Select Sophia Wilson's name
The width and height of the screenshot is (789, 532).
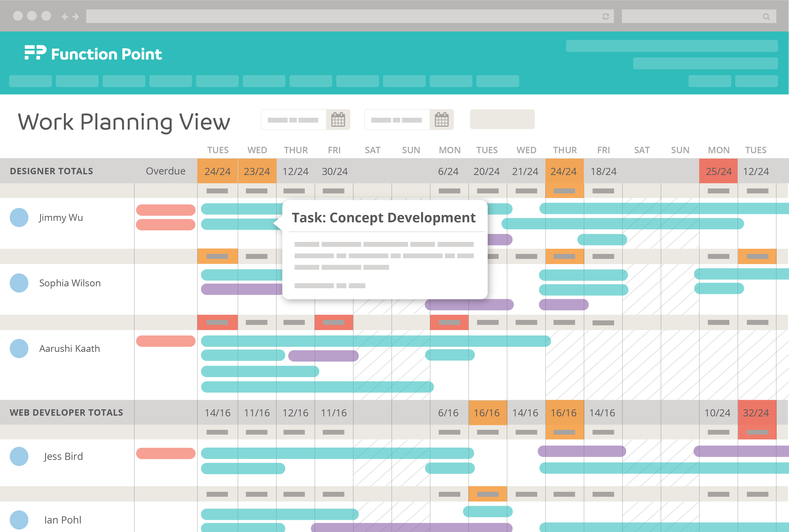pos(70,283)
